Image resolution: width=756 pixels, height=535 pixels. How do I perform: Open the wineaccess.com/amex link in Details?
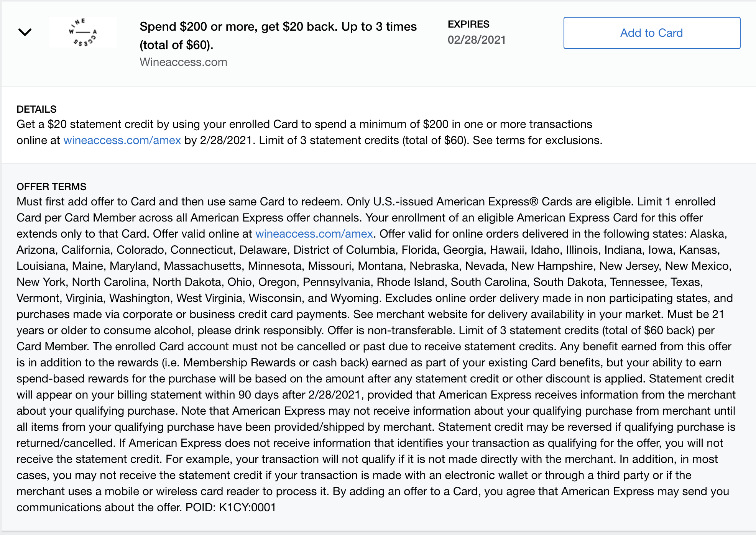click(122, 140)
